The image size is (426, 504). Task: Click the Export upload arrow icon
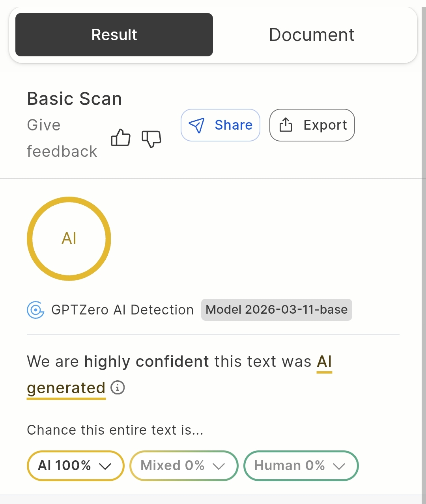(286, 125)
